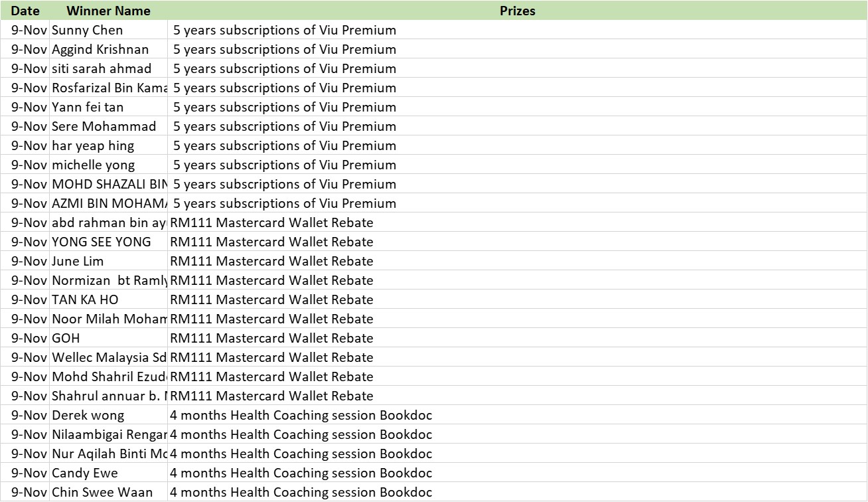868x502 pixels.
Task: Select June Lim's Mastercard Wallet Rebate cell
Action: click(272, 261)
